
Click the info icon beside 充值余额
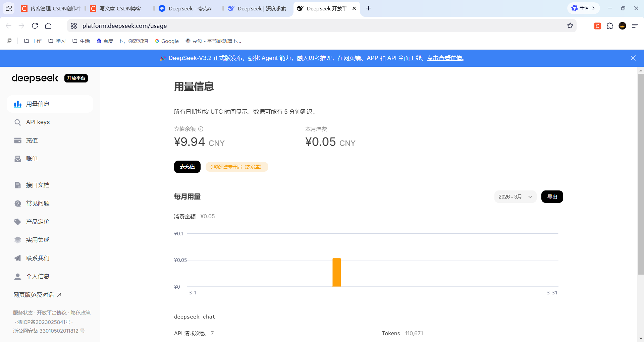click(x=201, y=129)
